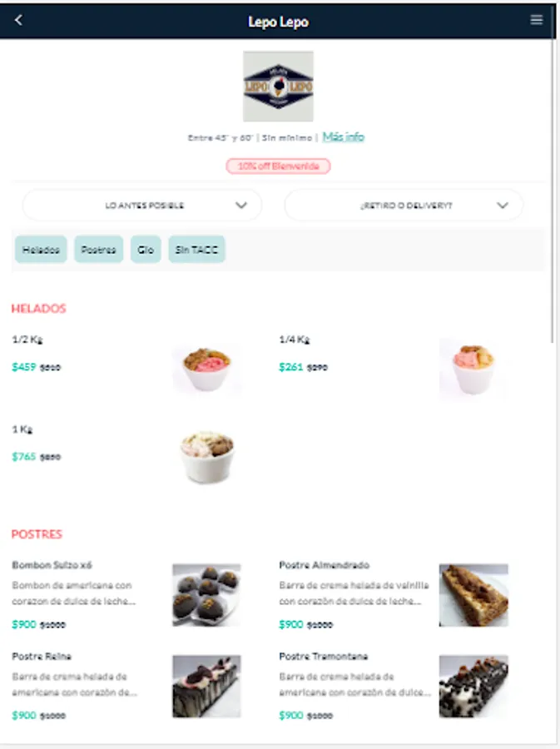Click the 10% off Bienvenida badge
The image size is (560, 749).
coord(278,166)
